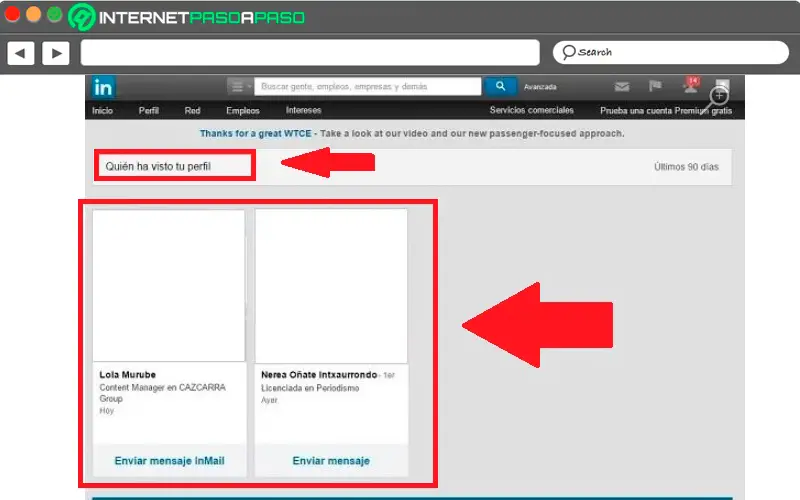Open the Inicio menu
This screenshot has height=500, width=800.
pyautogui.click(x=103, y=110)
